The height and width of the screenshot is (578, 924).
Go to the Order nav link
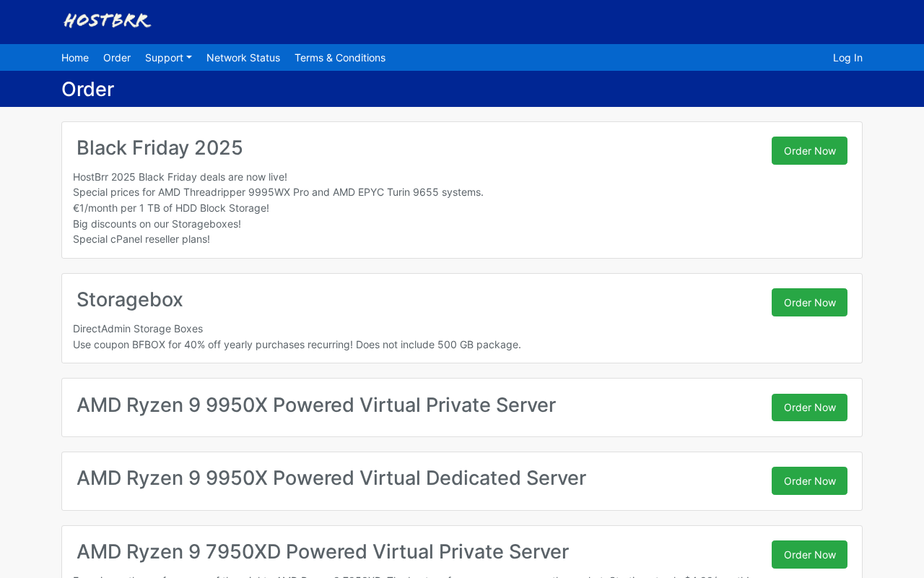pos(117,58)
